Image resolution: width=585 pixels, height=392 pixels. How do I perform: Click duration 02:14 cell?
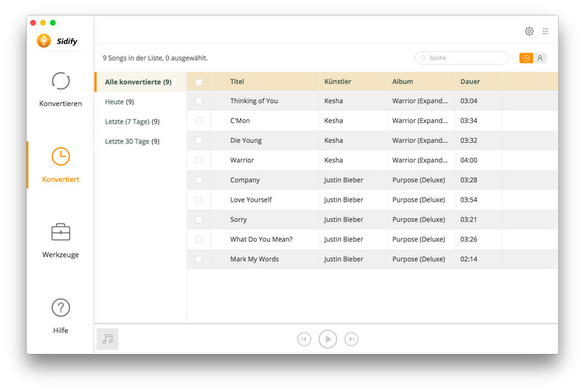[469, 259]
